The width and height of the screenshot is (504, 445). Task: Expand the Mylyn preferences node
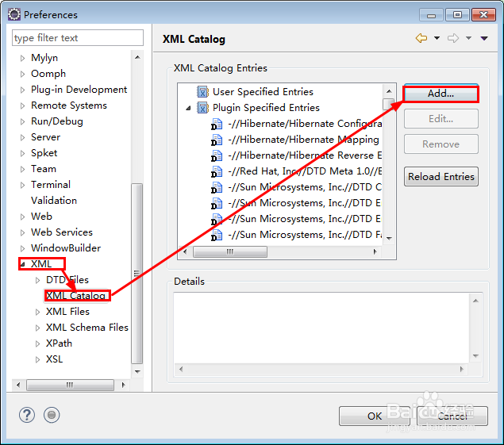point(22,58)
